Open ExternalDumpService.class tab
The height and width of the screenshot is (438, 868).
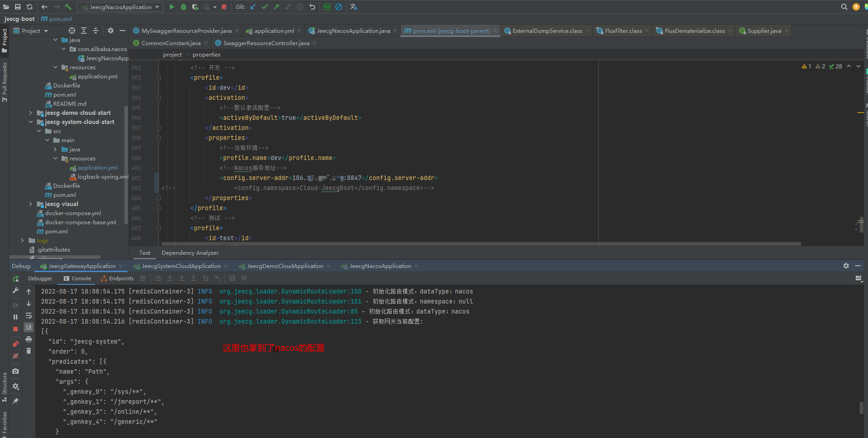pyautogui.click(x=547, y=31)
